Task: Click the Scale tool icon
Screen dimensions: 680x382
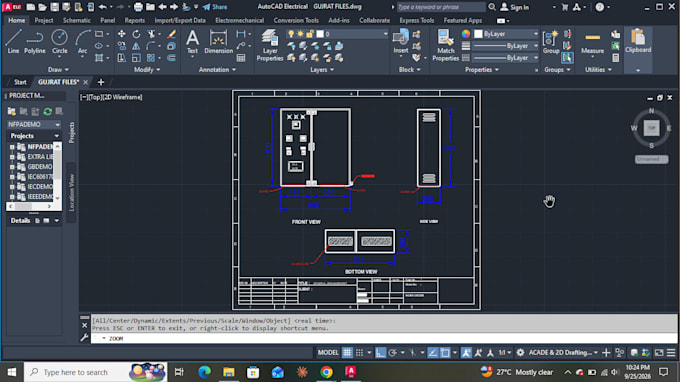Action: [136, 58]
